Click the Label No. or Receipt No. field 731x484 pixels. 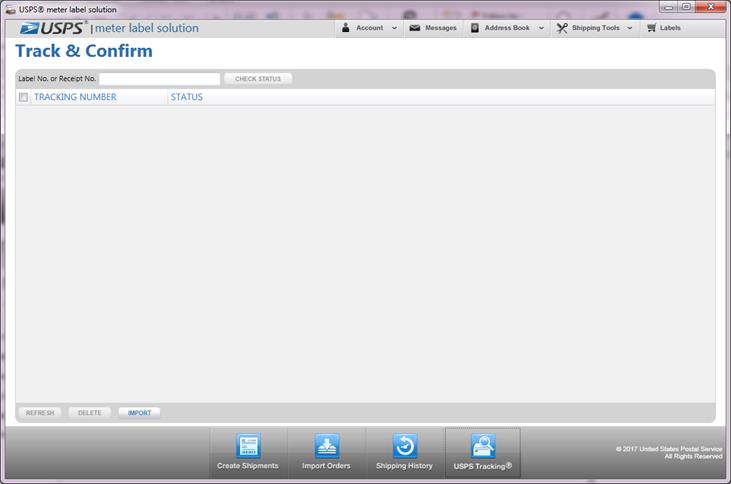coord(159,79)
